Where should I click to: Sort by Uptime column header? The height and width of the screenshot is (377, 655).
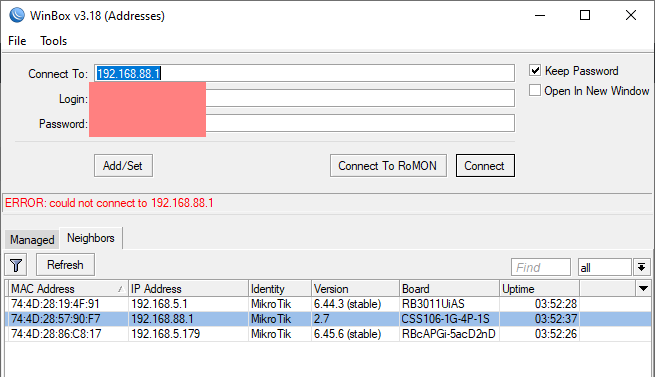point(539,289)
